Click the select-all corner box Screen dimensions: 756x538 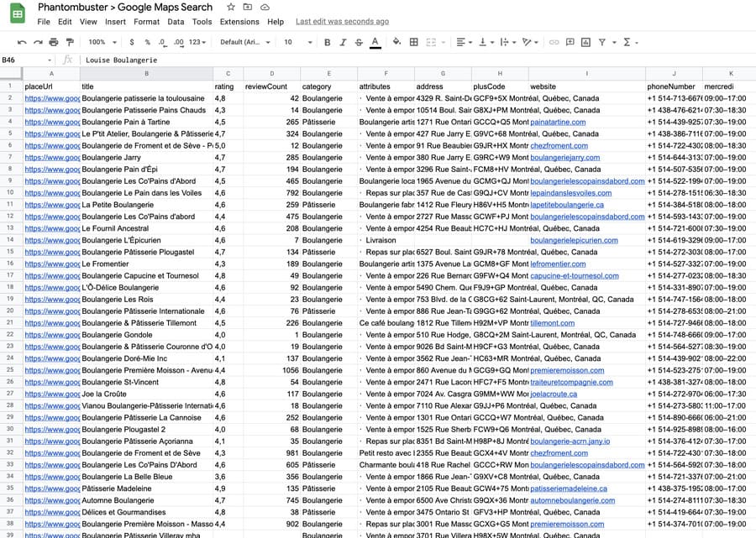(11, 74)
